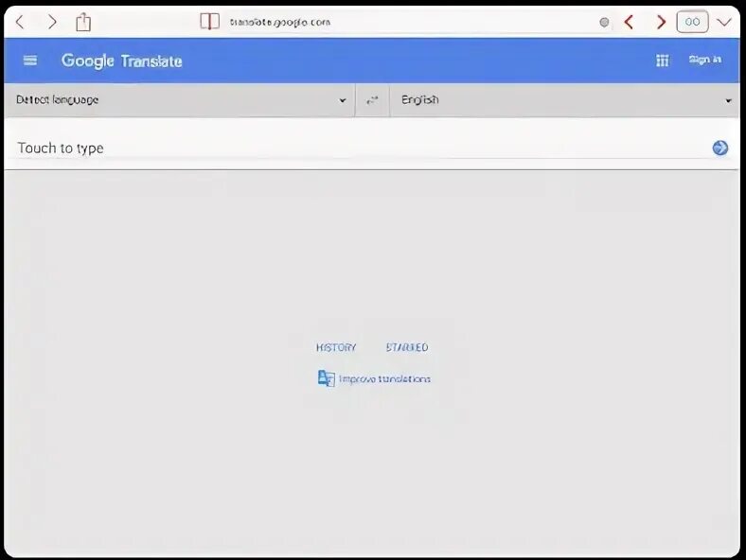Image resolution: width=746 pixels, height=560 pixels.
Task: Click the Google Translate logo title
Action: [x=122, y=61]
